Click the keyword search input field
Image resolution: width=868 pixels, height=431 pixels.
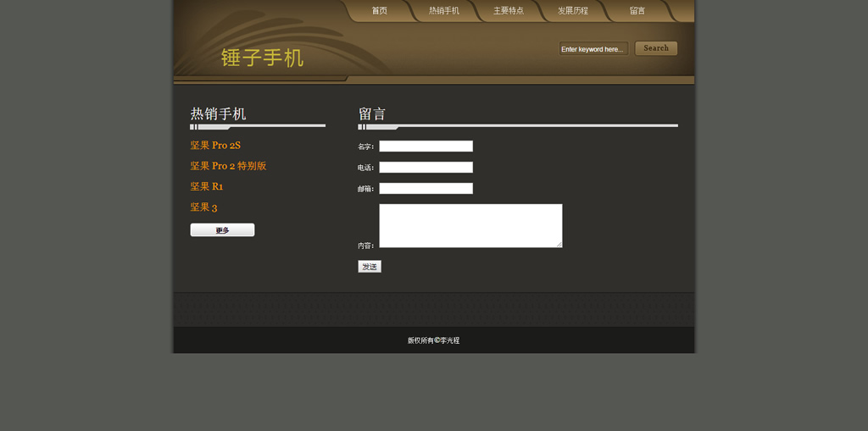coord(593,49)
